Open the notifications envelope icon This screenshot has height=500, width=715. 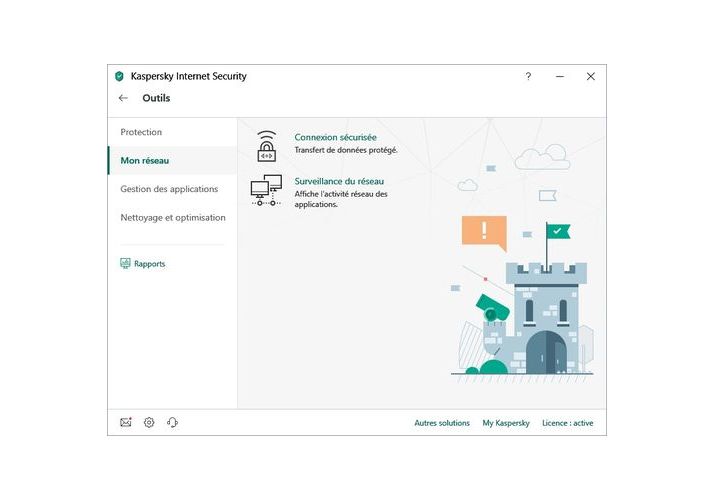(126, 423)
